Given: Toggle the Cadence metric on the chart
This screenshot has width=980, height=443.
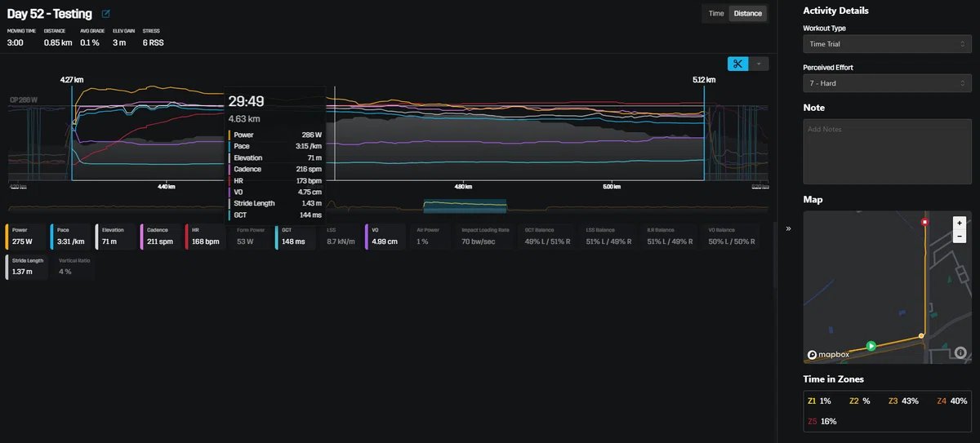Looking at the screenshot, I should coord(160,237).
